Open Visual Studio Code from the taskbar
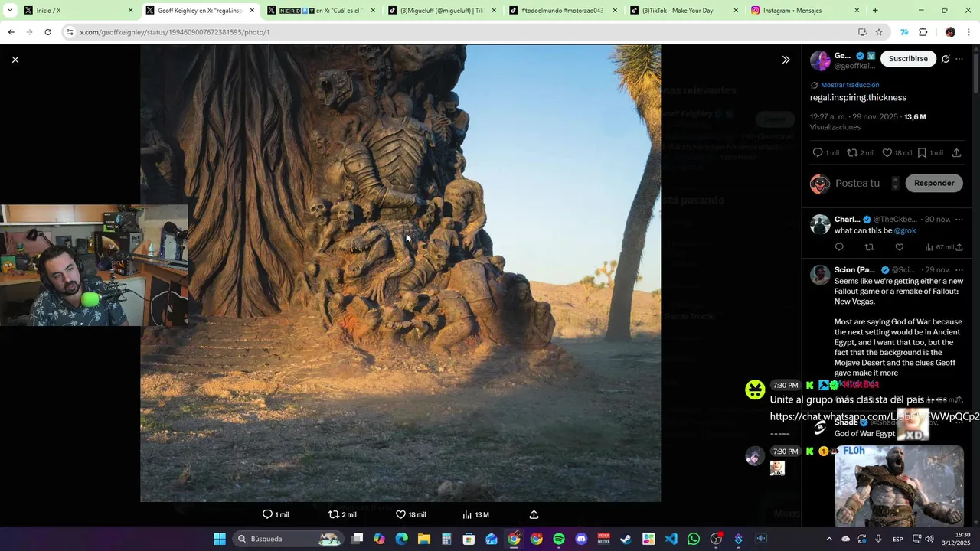 tap(671, 539)
